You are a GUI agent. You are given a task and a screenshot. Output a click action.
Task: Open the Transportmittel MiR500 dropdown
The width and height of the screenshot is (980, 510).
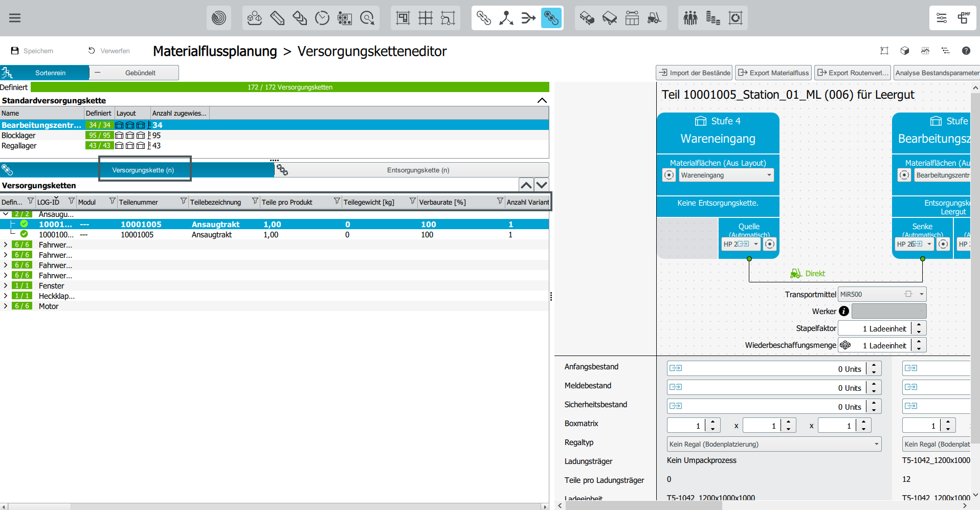coord(921,294)
